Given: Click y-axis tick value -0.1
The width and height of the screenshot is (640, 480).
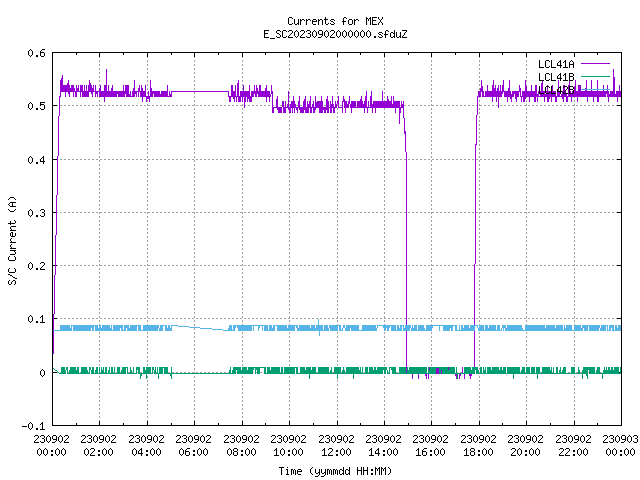Looking at the screenshot, I should click(x=33, y=426).
